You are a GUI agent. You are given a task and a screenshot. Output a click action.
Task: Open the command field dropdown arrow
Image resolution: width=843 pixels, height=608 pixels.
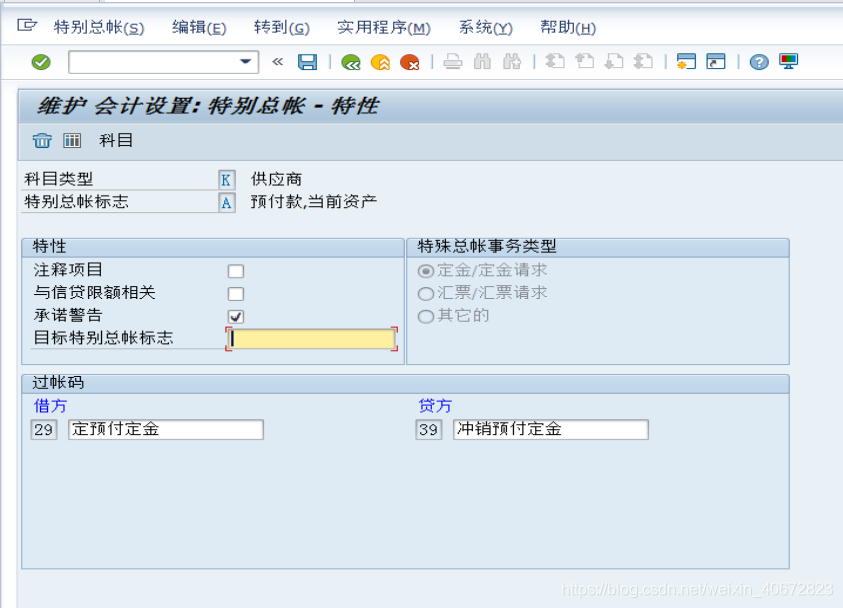click(x=246, y=62)
